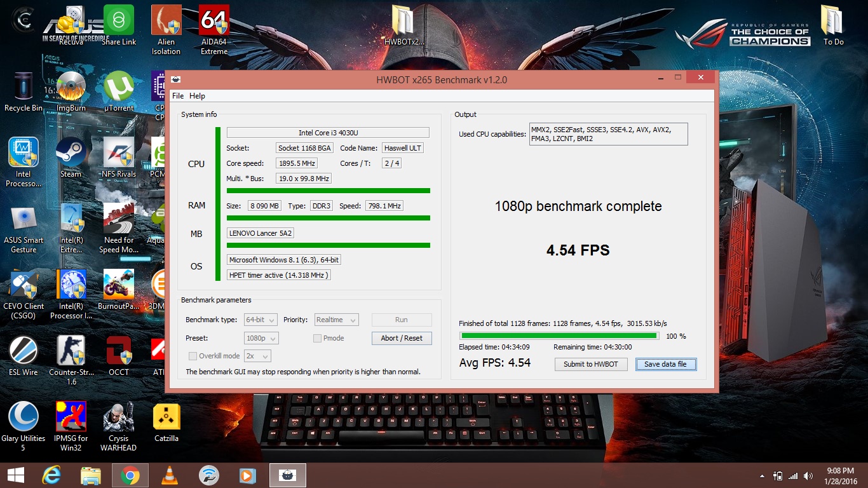The width and height of the screenshot is (868, 488).
Task: Open the ESL Wire desktop icon
Action: coord(24,356)
